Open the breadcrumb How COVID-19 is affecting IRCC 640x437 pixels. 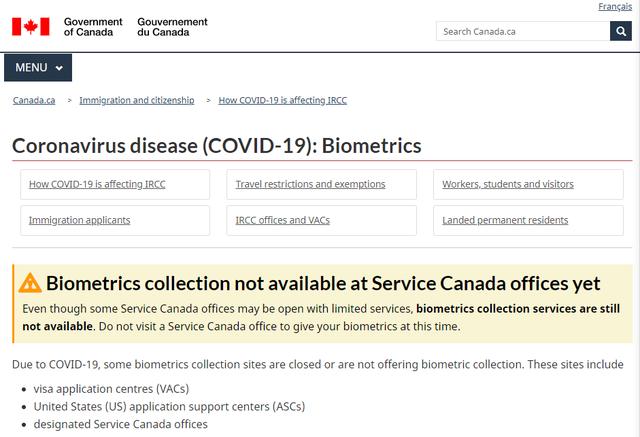282,100
